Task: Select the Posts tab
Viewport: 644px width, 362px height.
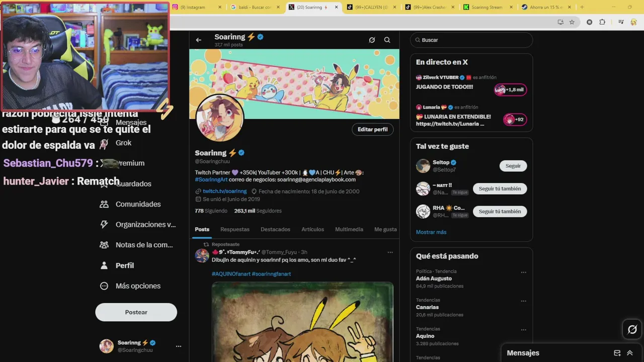Action: (x=202, y=229)
